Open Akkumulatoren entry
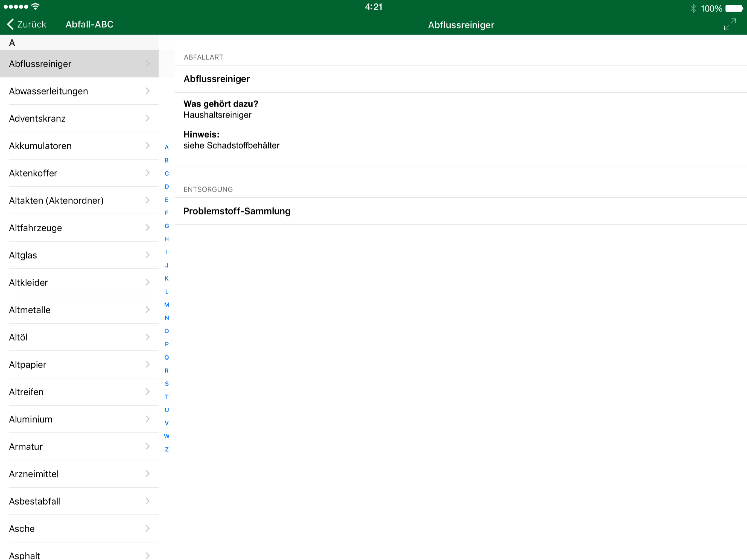 [x=79, y=146]
